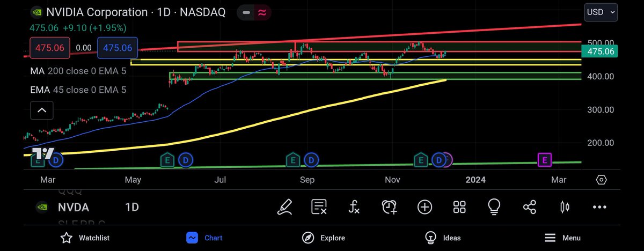Open the three-dot more options

[599, 206]
